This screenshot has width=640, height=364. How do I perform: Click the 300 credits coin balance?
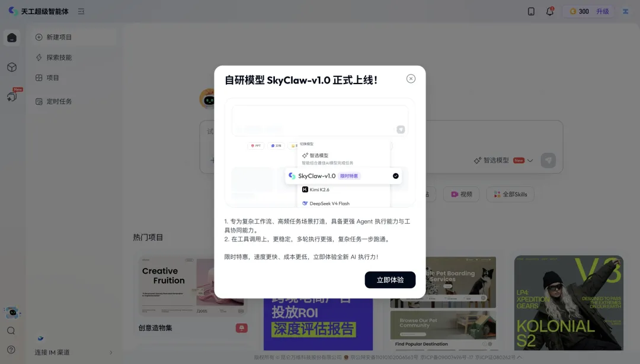click(x=579, y=11)
